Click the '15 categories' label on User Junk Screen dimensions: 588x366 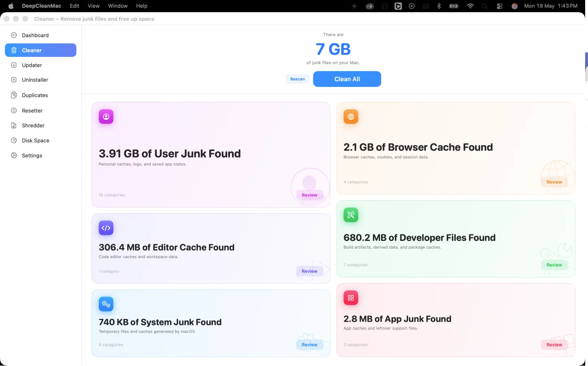coord(112,195)
